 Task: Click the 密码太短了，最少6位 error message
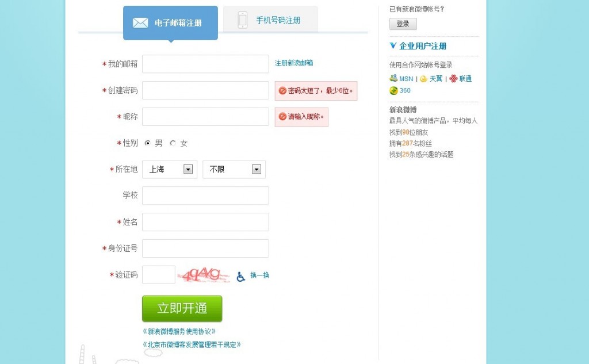pos(316,90)
